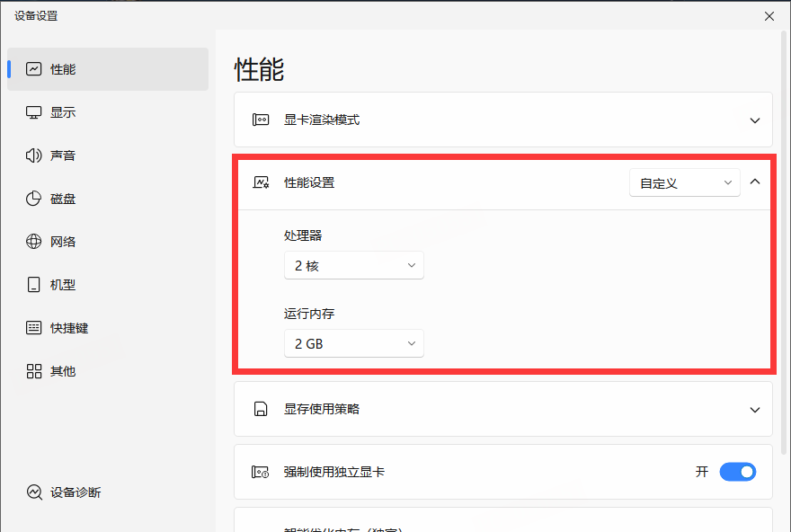Screen dimensions: 791x532
Task: Click the 磁盘 pie chart icon
Action: (34, 199)
